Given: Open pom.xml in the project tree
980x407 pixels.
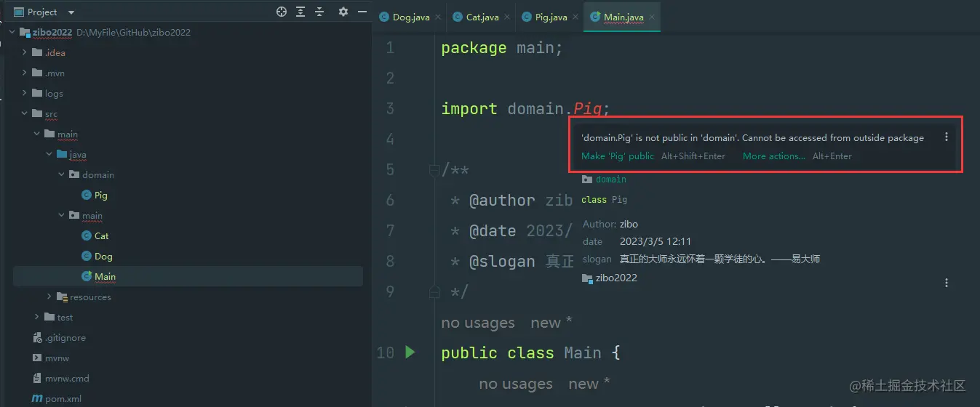Looking at the screenshot, I should click(x=63, y=398).
